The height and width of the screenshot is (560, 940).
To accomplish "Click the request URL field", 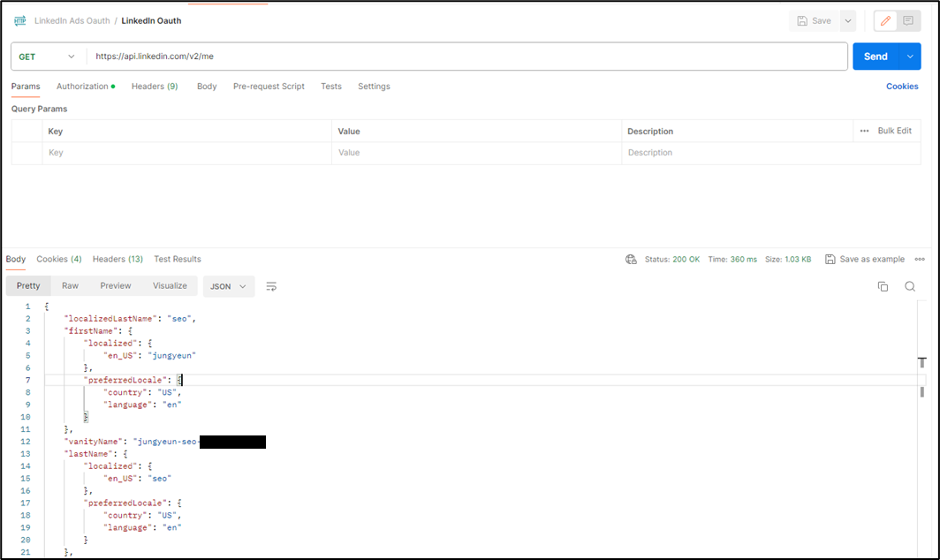I will pyautogui.click(x=466, y=57).
